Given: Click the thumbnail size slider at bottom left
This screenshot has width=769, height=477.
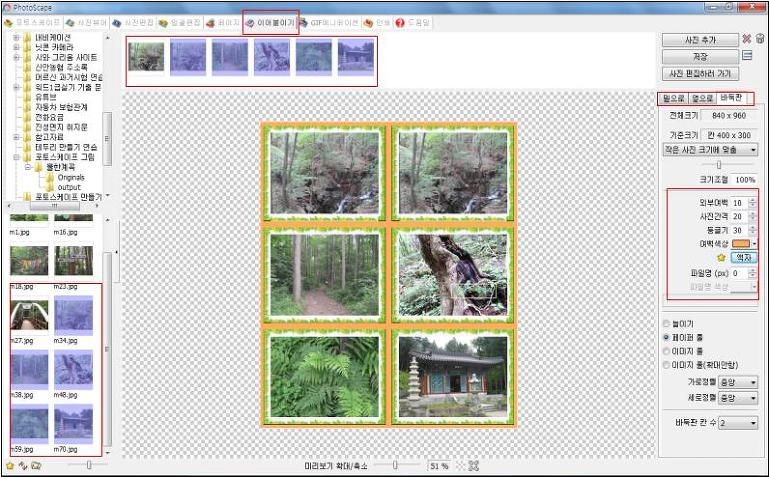Looking at the screenshot, I should click(x=88, y=464).
